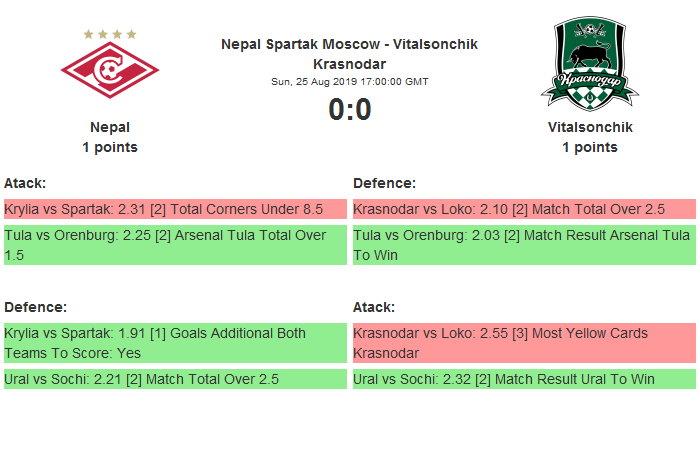This screenshot has width=700, height=460.
Task: Click the Spartak Moscow club logo
Action: [x=110, y=71]
